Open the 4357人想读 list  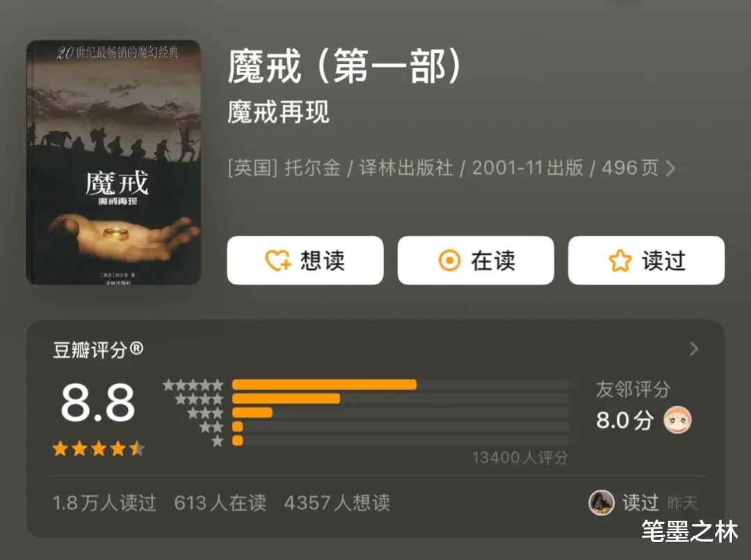(x=337, y=503)
